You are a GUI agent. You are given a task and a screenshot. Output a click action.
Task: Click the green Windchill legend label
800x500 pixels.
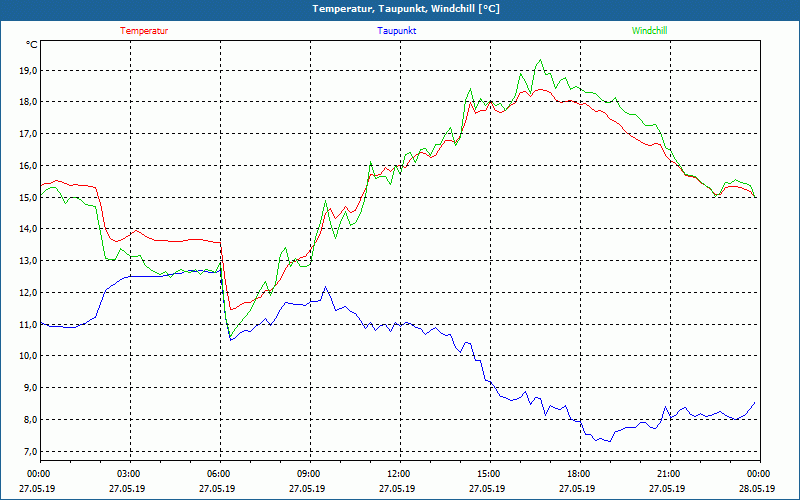click(649, 31)
